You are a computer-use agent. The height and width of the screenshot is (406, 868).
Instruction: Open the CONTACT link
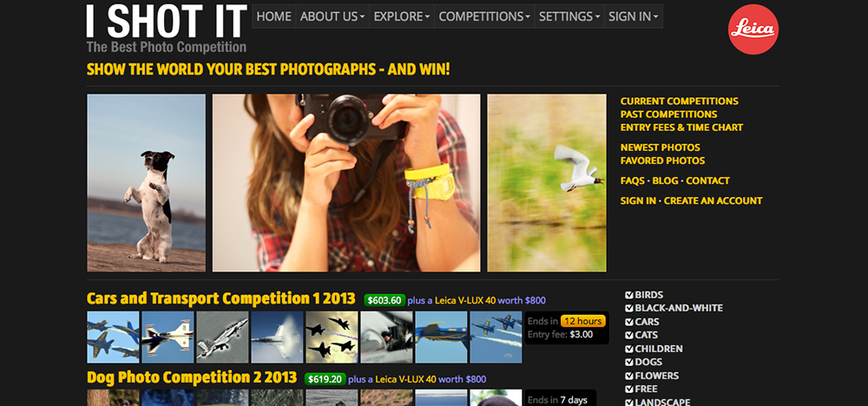click(708, 180)
